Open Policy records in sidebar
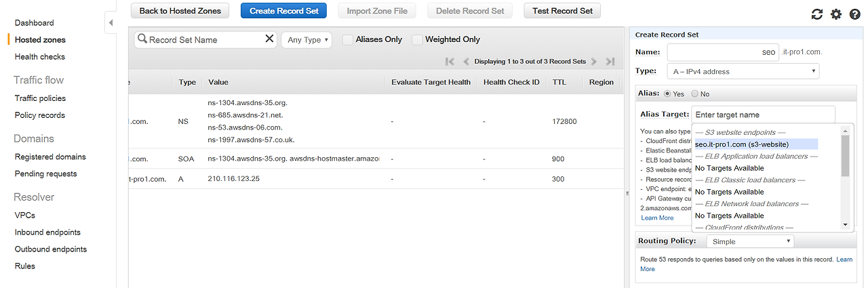 tap(39, 115)
